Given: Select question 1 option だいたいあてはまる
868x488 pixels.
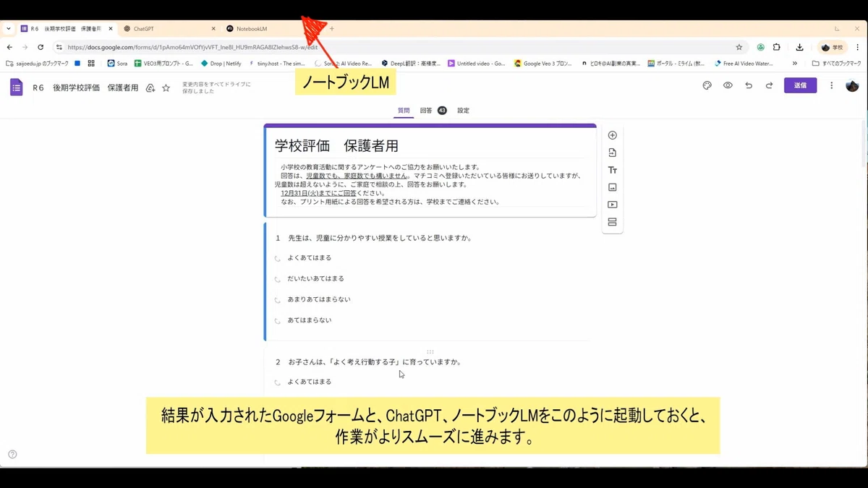Looking at the screenshot, I should point(277,279).
